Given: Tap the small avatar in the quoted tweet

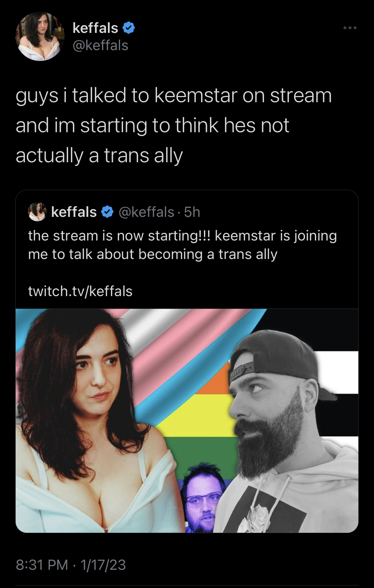Looking at the screenshot, I should 37,212.
